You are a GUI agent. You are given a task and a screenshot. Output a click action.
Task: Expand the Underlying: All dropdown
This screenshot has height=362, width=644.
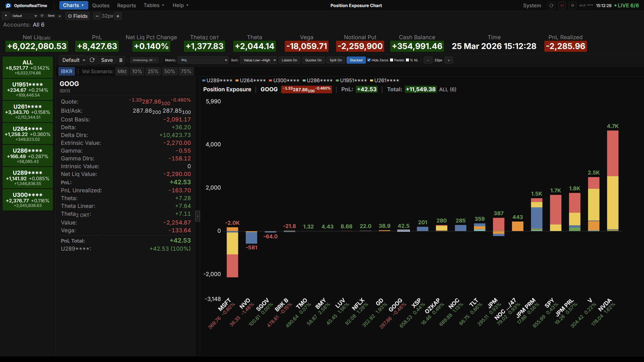144,60
